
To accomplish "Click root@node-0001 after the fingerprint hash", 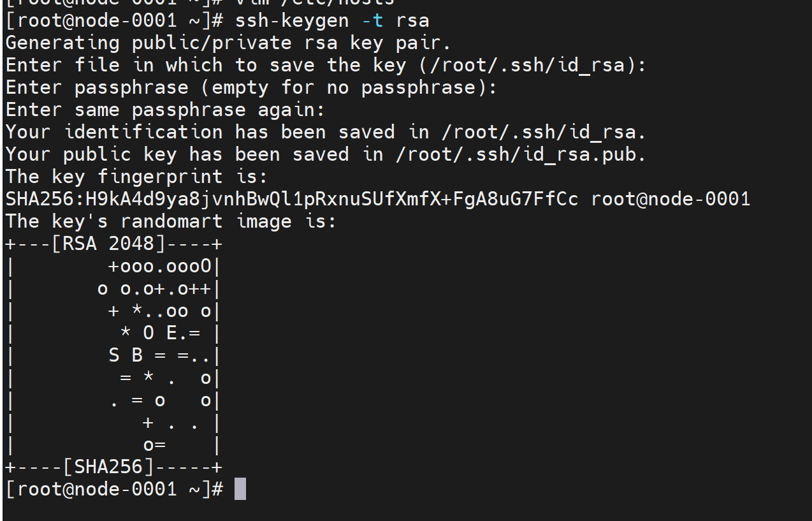I will [x=671, y=199].
